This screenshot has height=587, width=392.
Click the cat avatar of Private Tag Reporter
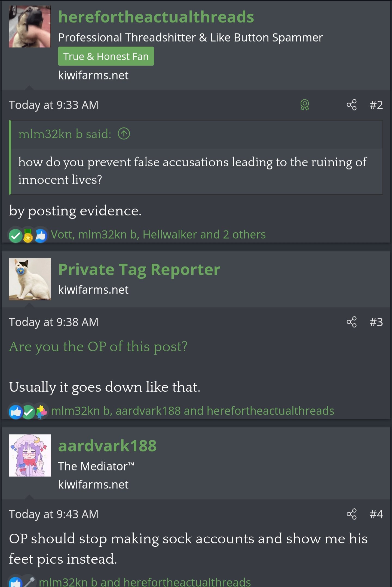pyautogui.click(x=30, y=279)
